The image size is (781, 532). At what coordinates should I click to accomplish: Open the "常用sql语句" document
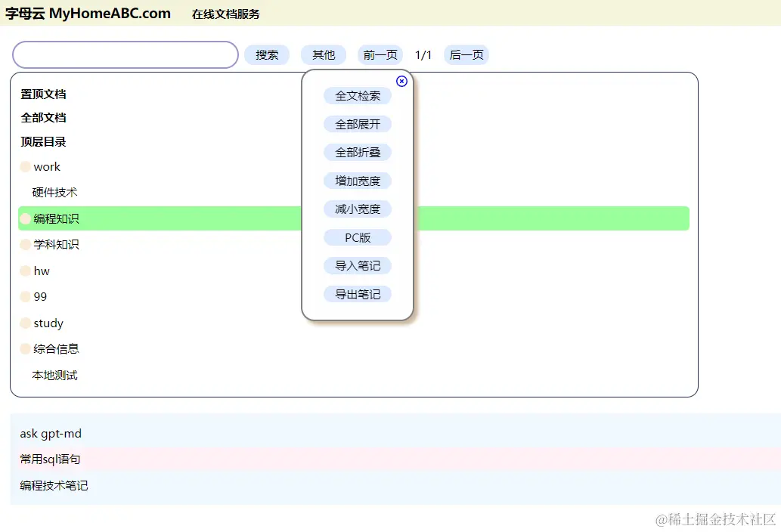pos(50,459)
